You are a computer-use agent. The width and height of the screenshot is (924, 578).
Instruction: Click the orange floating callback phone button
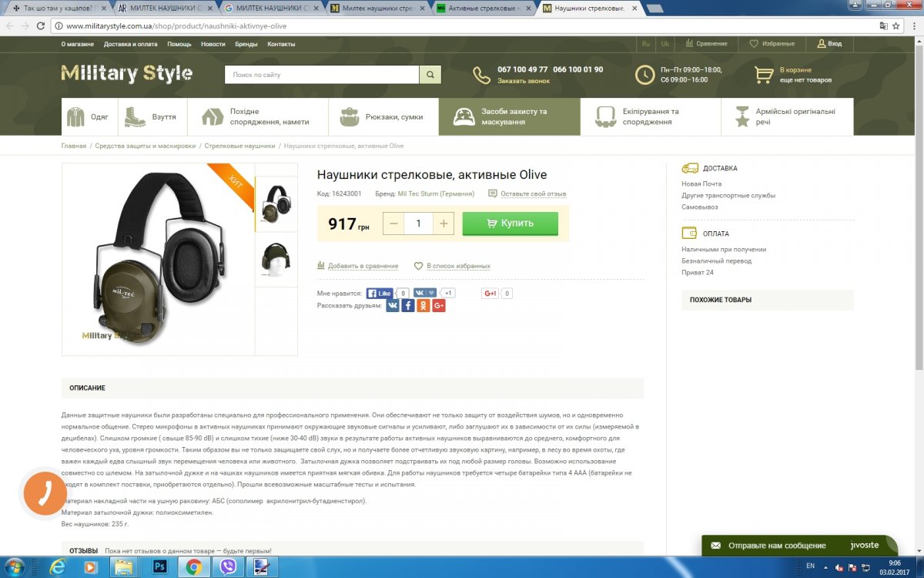45,492
